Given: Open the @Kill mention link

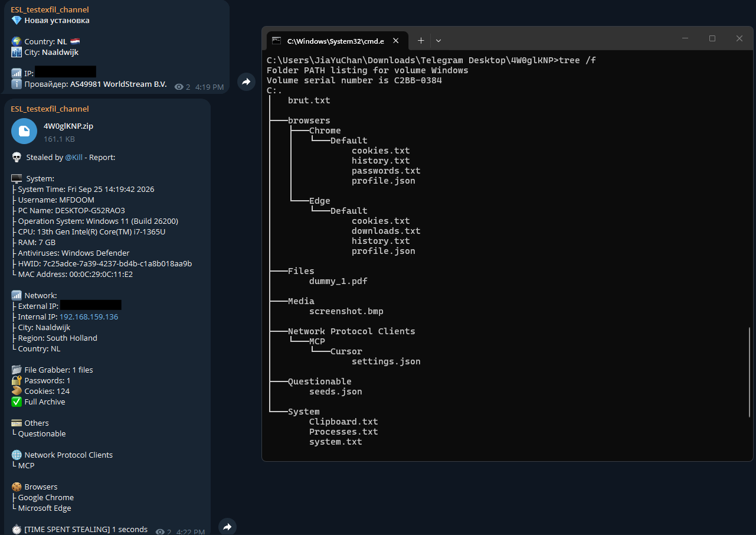Looking at the screenshot, I should pos(74,158).
